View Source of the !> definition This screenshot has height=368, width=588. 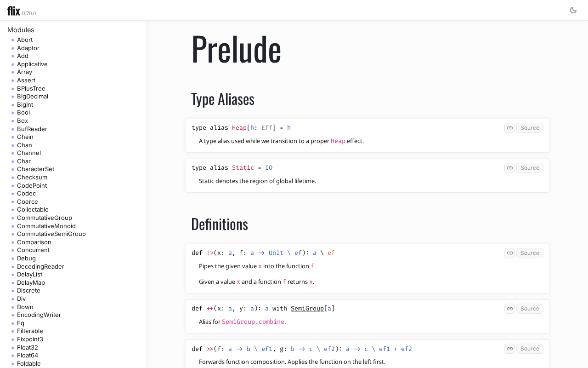point(529,253)
